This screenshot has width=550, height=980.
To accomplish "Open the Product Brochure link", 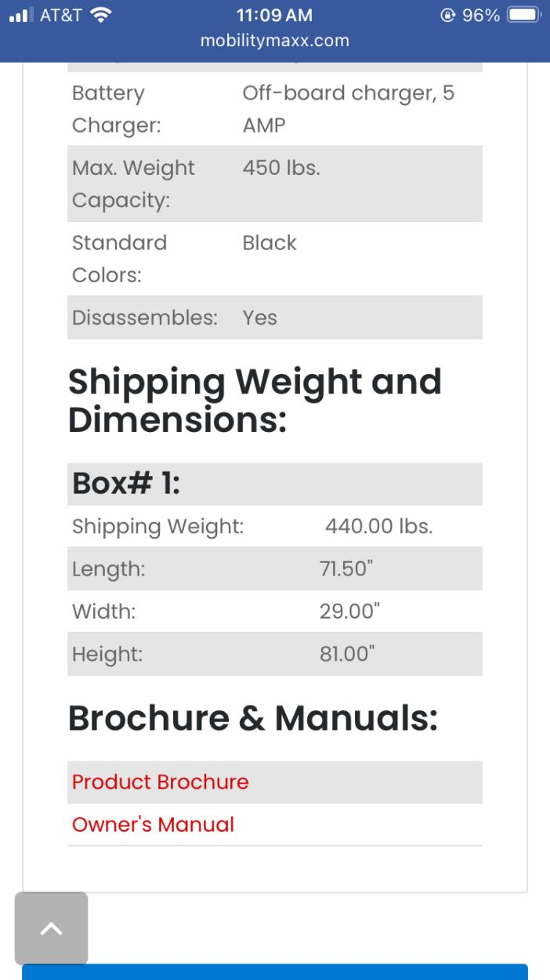I will [160, 782].
